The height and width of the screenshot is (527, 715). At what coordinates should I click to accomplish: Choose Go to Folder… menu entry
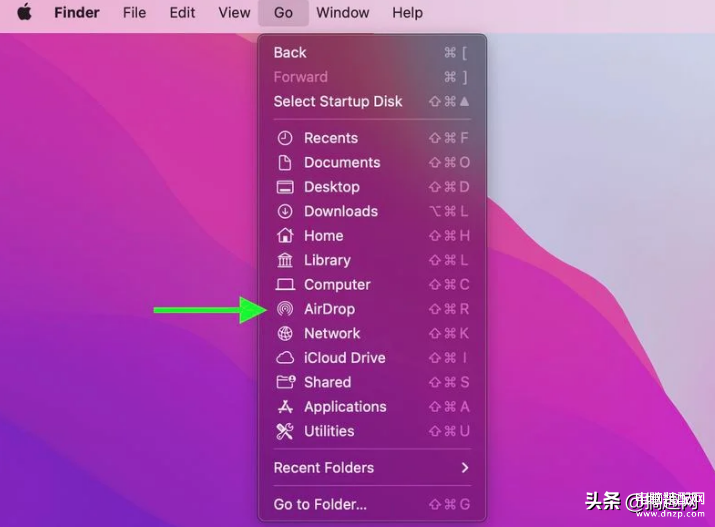point(320,505)
